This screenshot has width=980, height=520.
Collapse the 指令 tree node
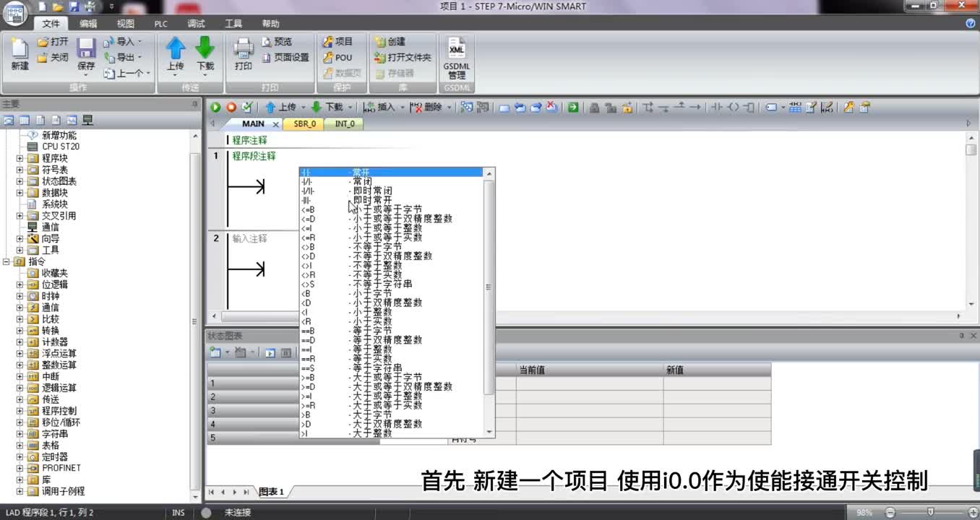7,261
